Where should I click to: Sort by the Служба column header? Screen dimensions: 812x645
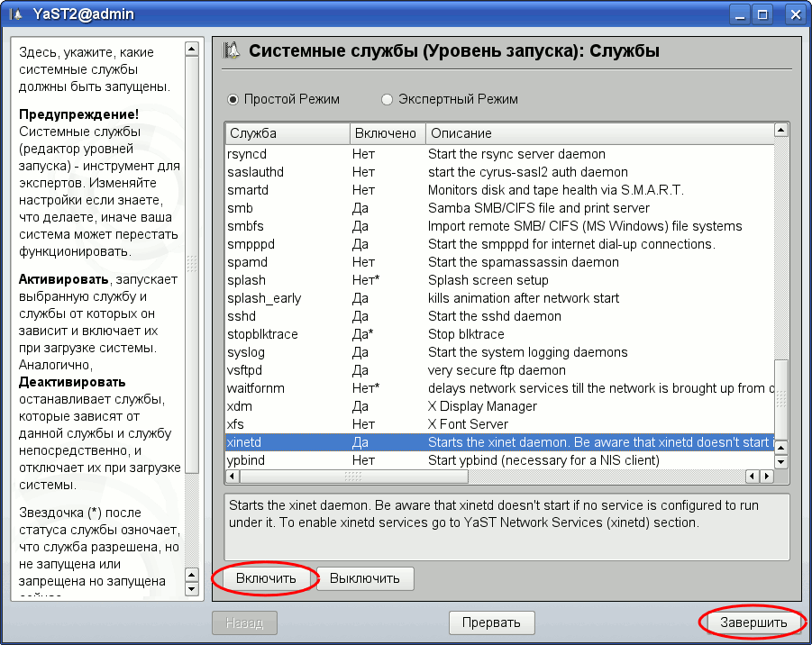click(x=287, y=133)
